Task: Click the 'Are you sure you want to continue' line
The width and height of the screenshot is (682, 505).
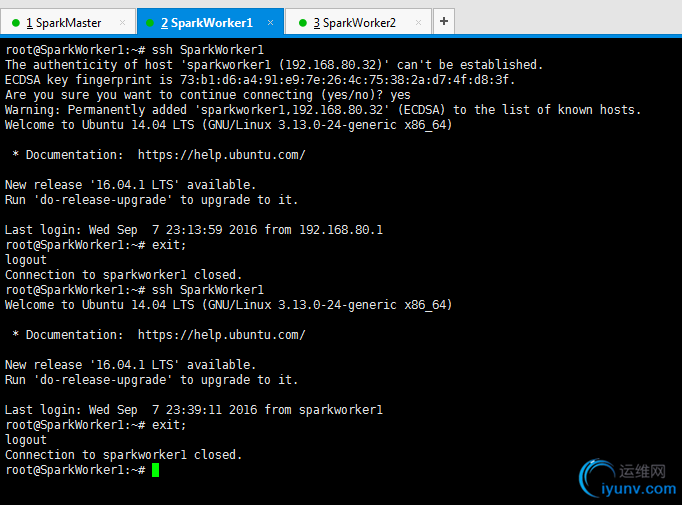Action: pos(207,95)
